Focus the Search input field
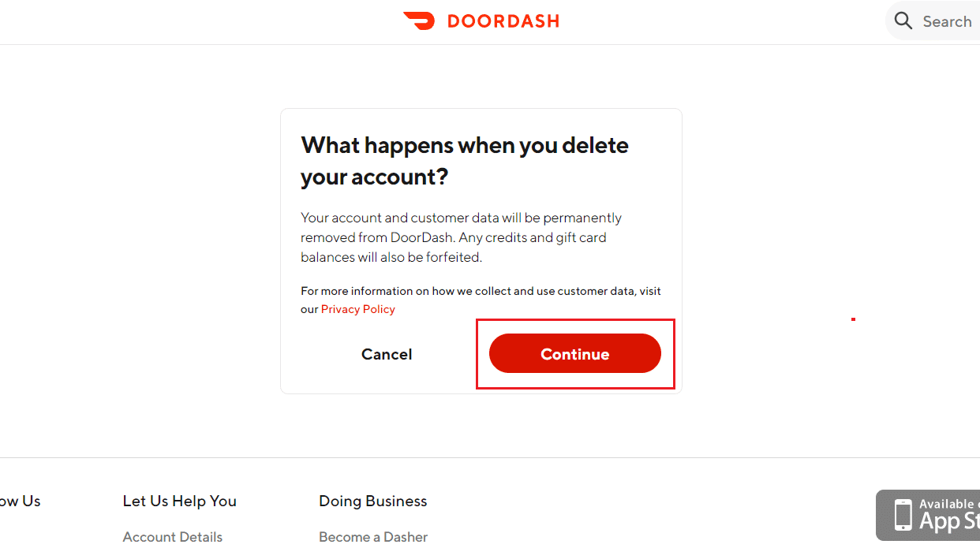Screen dimensions: 980x548 (x=933, y=21)
